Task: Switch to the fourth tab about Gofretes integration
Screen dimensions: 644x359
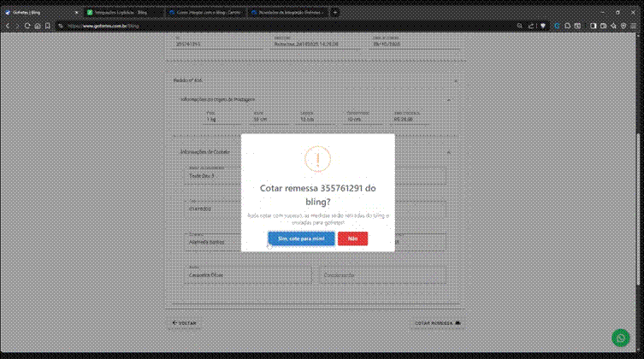Action: pos(287,12)
